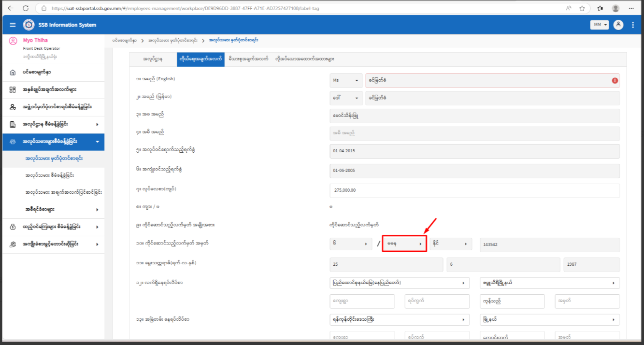Screen dimensions: 644x345
Task: Open the user account avatar icon
Action: click(x=618, y=25)
